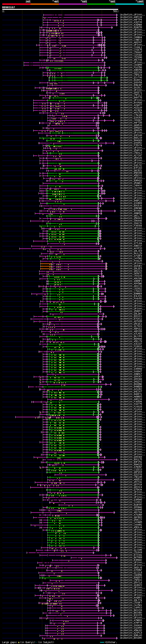This screenshot has height=644, width=146.
Task: Click the BB903167 query title
Action: pyautogui.click(x=8, y=7)
